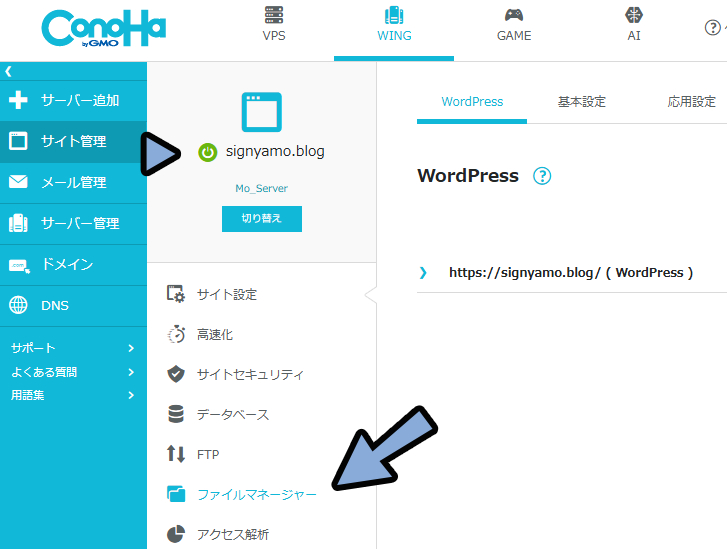Image resolution: width=727 pixels, height=549 pixels.
Task: Expand the https://signyamo.blog/ WordPress row chevron
Action: click(423, 273)
